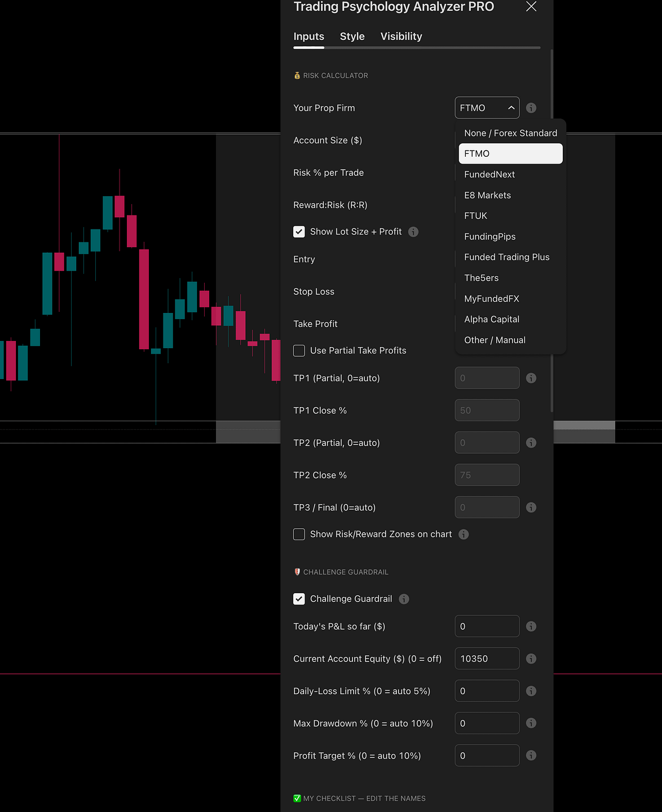Disable the Challenge Guardrail checkbox

coord(299,599)
